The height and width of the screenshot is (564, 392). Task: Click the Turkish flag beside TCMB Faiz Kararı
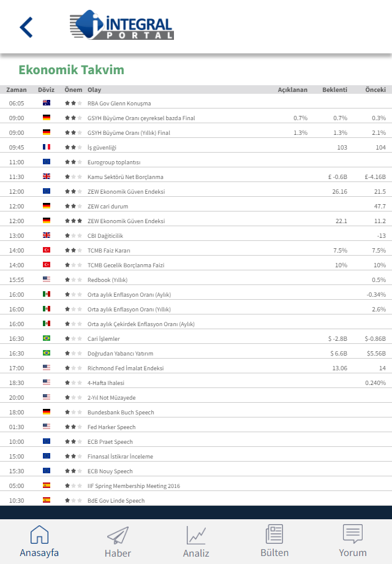point(47,250)
